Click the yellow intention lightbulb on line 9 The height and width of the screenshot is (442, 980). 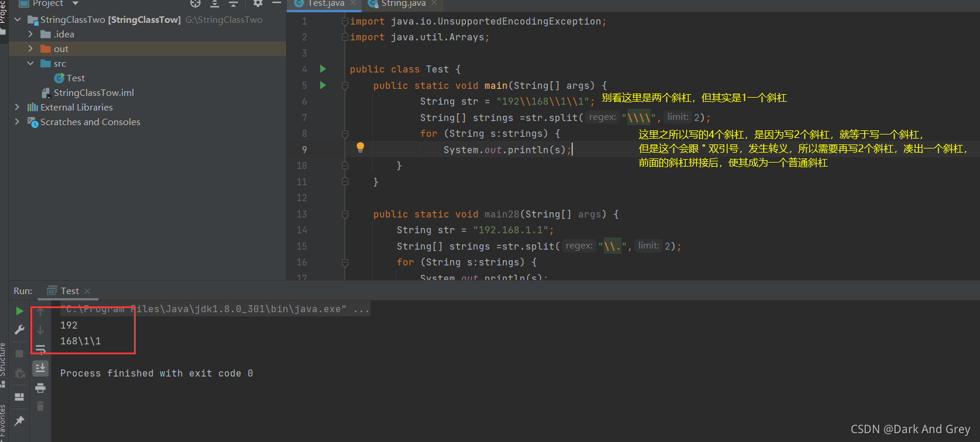pos(360,147)
